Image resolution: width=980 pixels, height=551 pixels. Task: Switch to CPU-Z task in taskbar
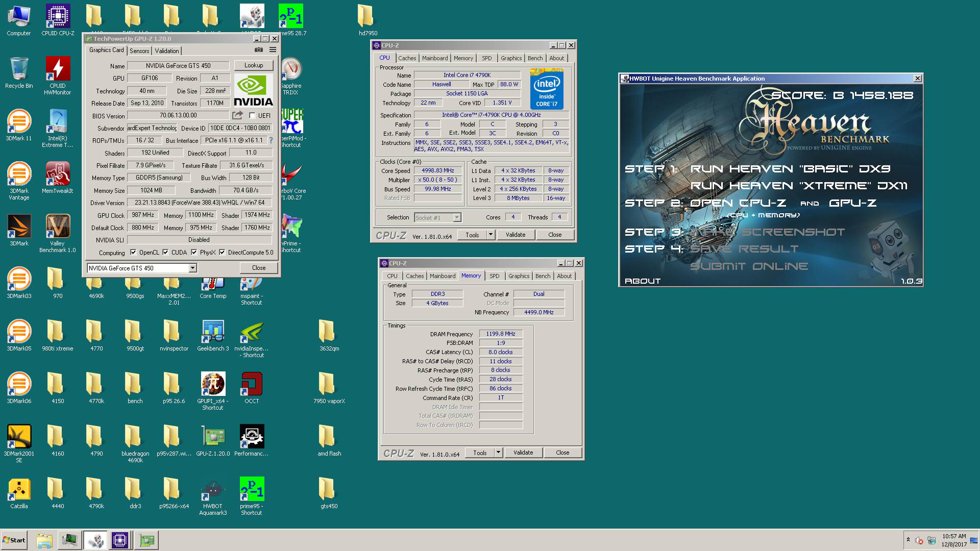[120, 540]
